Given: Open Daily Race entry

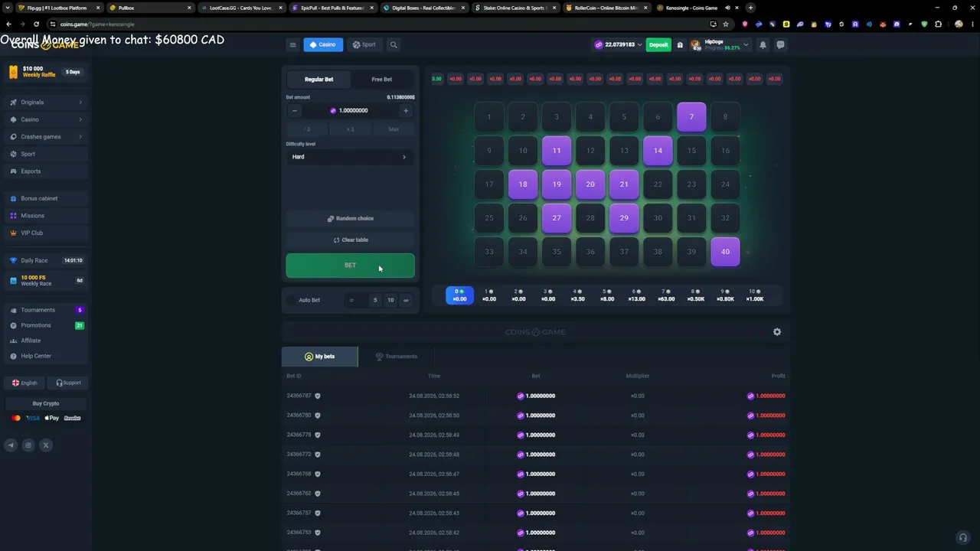Looking at the screenshot, I should (x=46, y=260).
